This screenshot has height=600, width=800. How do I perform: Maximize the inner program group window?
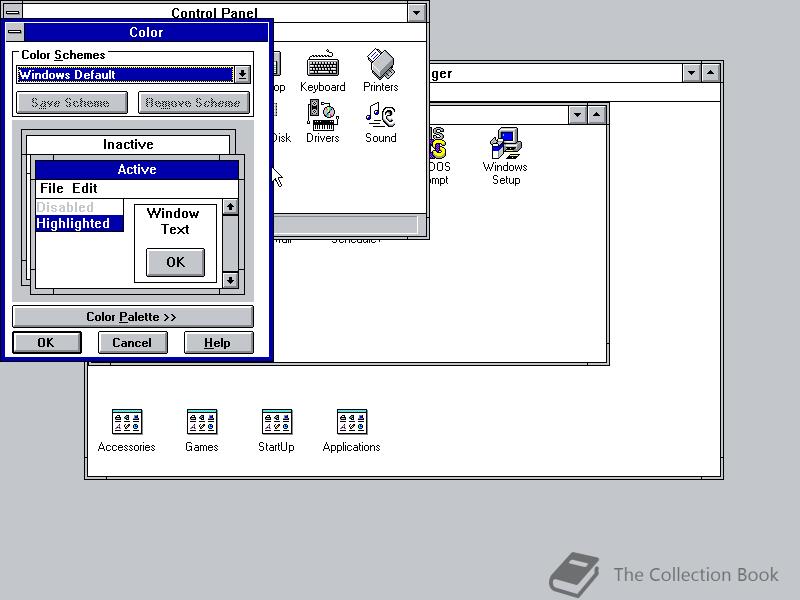596,115
